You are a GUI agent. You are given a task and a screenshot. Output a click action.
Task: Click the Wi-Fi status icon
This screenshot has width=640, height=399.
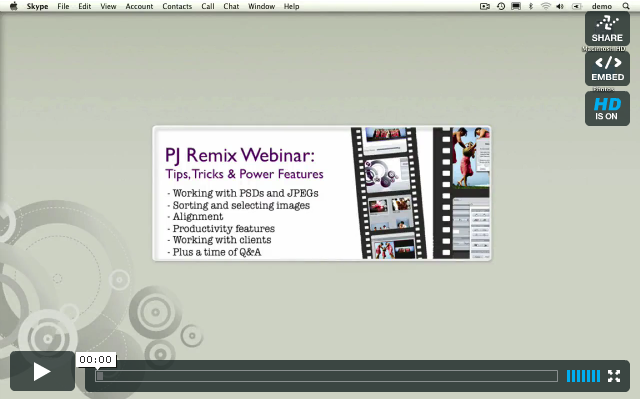point(545,6)
